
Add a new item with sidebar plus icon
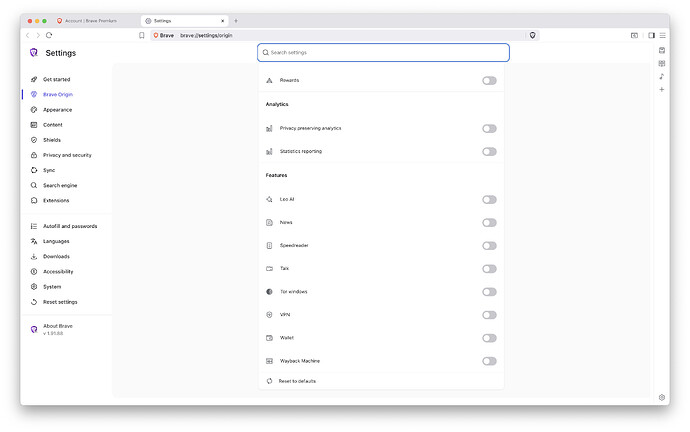click(662, 89)
